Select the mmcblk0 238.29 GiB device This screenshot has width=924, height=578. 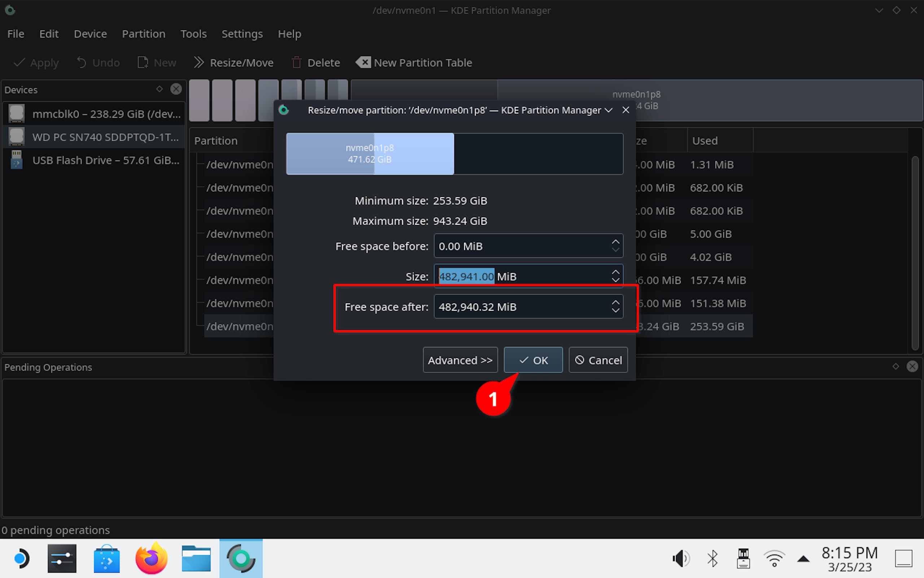[94, 113]
